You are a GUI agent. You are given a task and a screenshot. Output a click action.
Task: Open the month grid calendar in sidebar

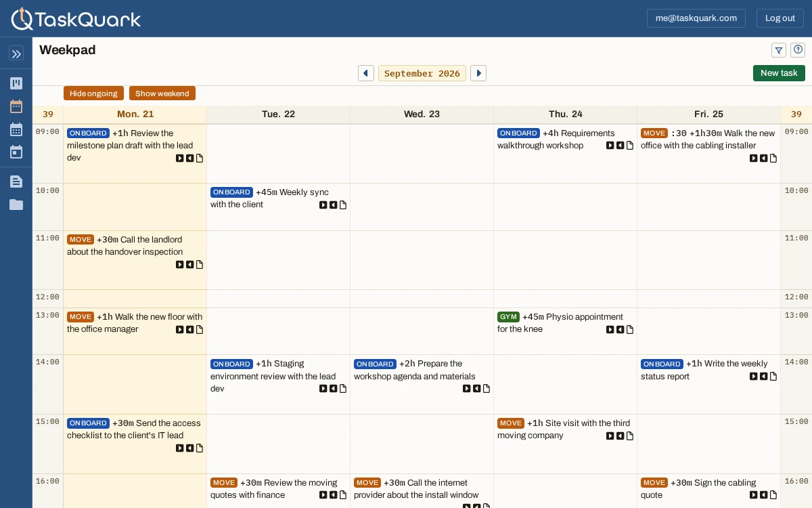[16, 129]
